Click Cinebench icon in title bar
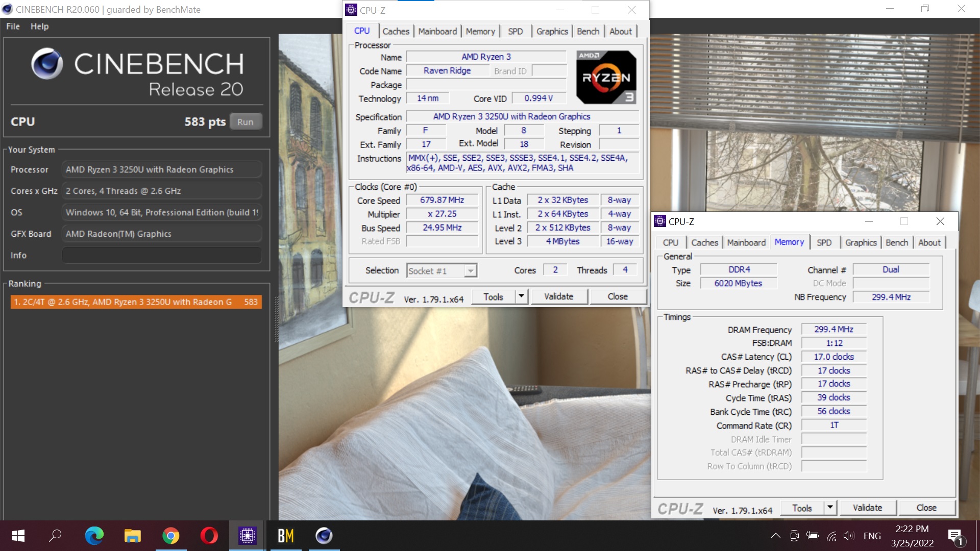Viewport: 980px width, 551px height. coord(7,9)
